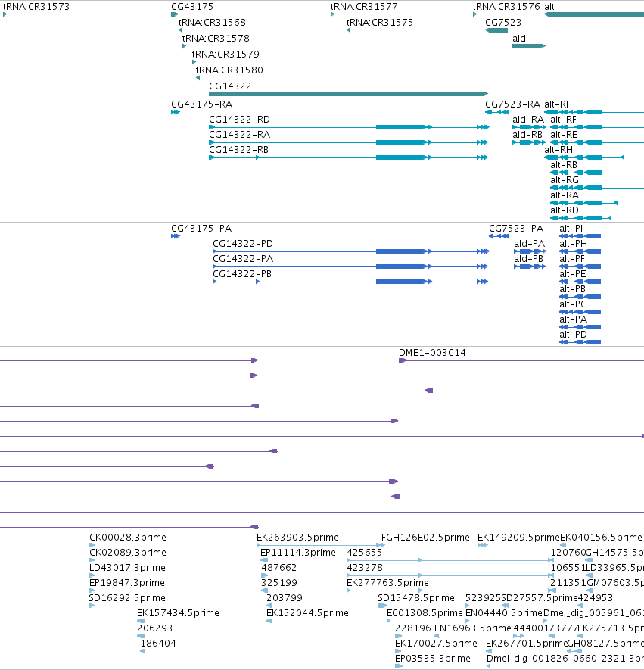
Task: Open the CG14322-PD protein label
Action: 243,244
